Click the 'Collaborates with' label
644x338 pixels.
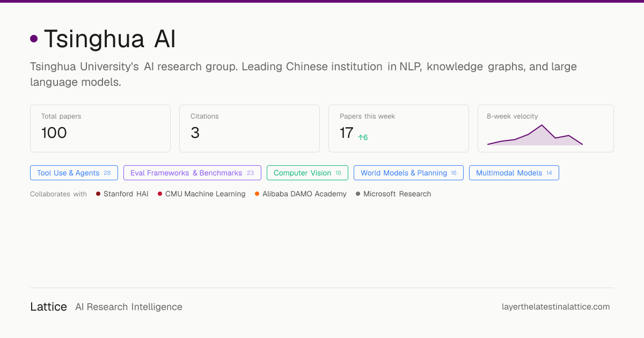[x=58, y=194]
